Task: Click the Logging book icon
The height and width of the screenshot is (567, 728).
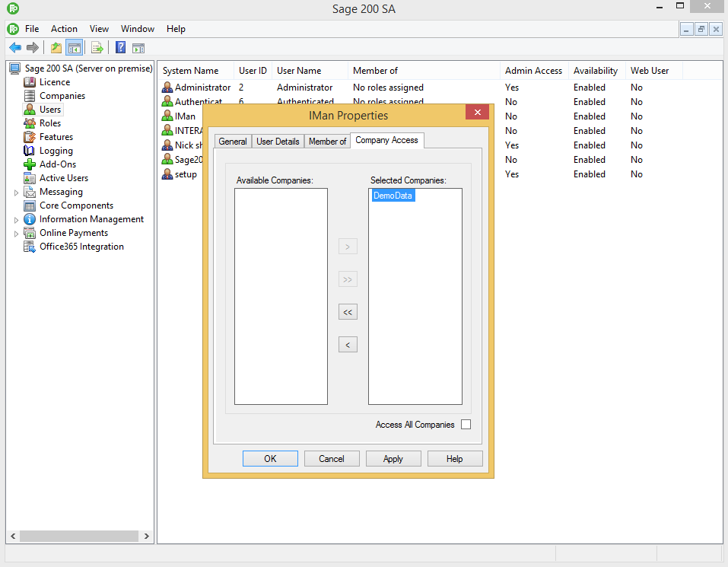Action: click(30, 151)
